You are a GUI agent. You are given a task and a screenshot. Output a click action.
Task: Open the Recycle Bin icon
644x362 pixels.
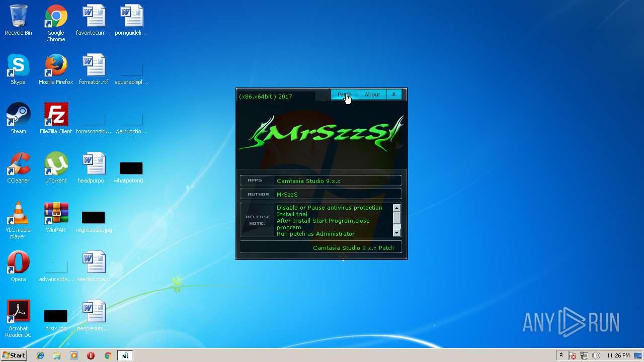(18, 20)
